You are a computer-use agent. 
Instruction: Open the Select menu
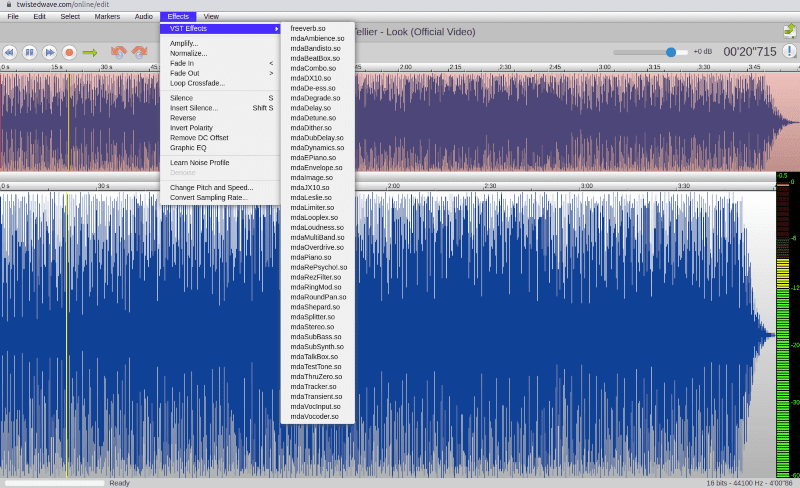pyautogui.click(x=70, y=16)
